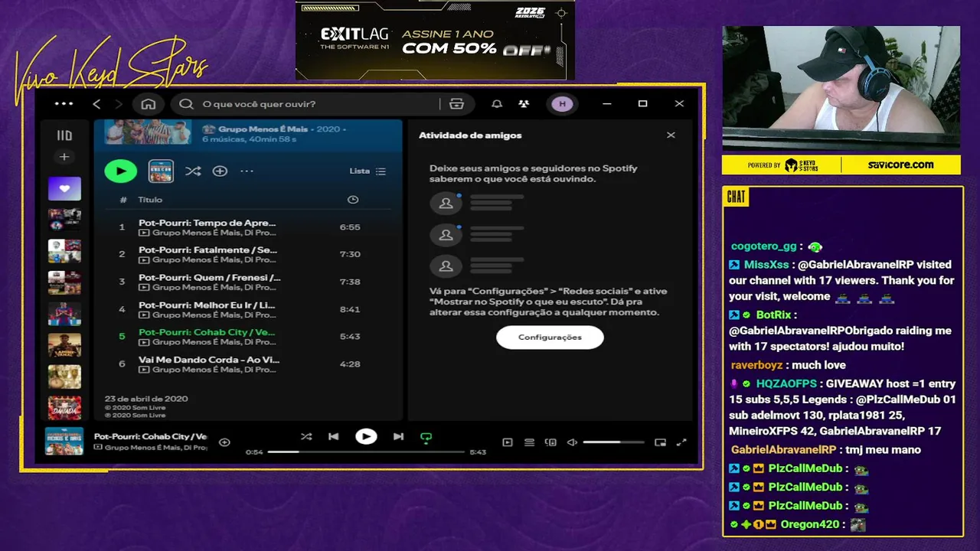The width and height of the screenshot is (980, 551).
Task: Click the white play button in player bar
Action: pos(366,437)
